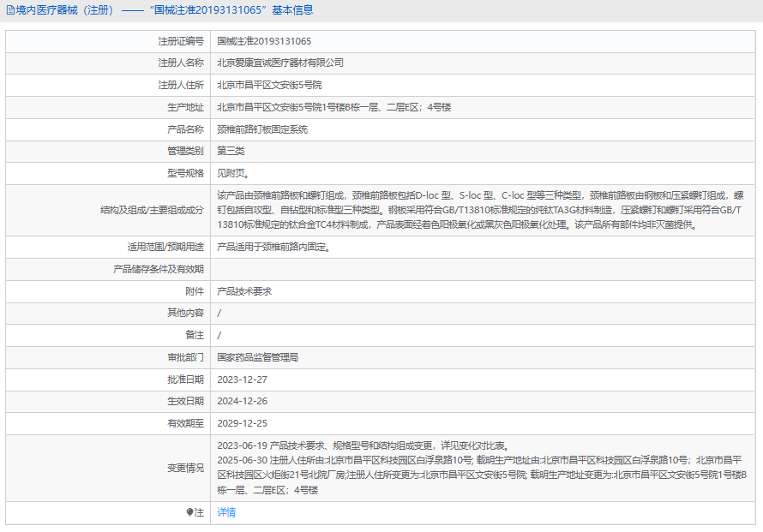Screen dimensions: 763x532
Task: Click intended use value 产品适用于颈椎前路内固定。
Action: [275, 247]
